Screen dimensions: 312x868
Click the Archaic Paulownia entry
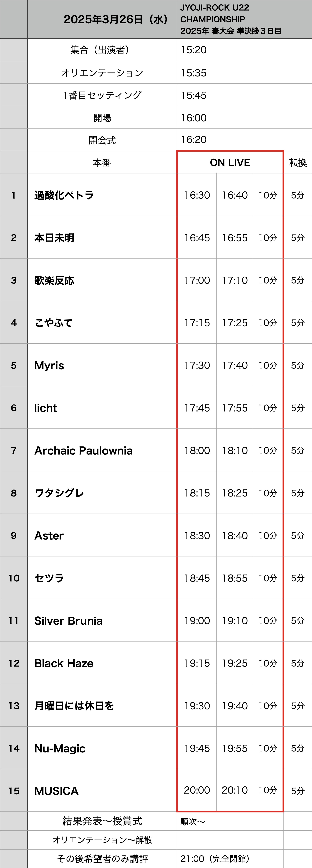click(x=84, y=451)
